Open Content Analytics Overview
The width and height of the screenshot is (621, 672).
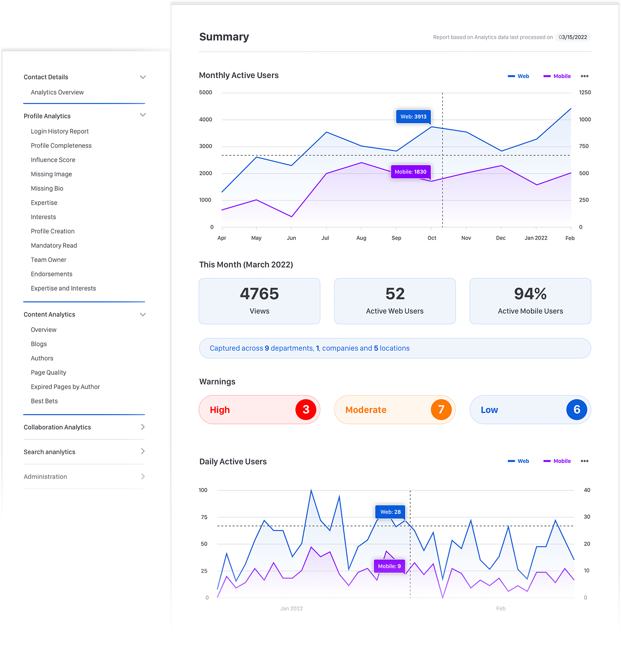click(x=44, y=330)
